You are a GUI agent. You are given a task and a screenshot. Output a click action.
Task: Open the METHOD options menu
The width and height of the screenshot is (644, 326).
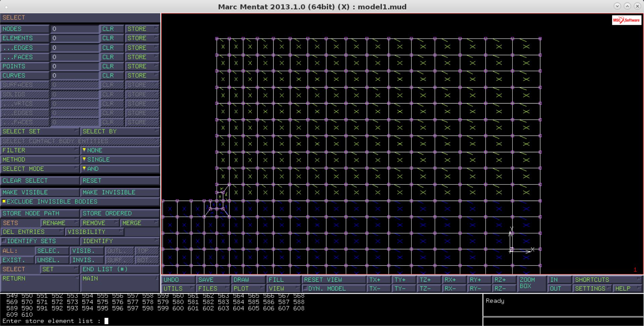pyautogui.click(x=40, y=160)
